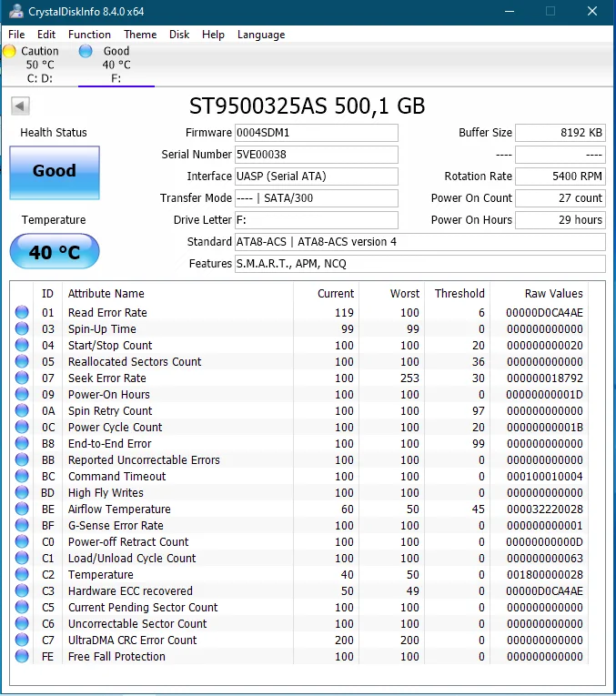Click status orb of Airflow Temperature
The image size is (616, 696).
(x=22, y=509)
